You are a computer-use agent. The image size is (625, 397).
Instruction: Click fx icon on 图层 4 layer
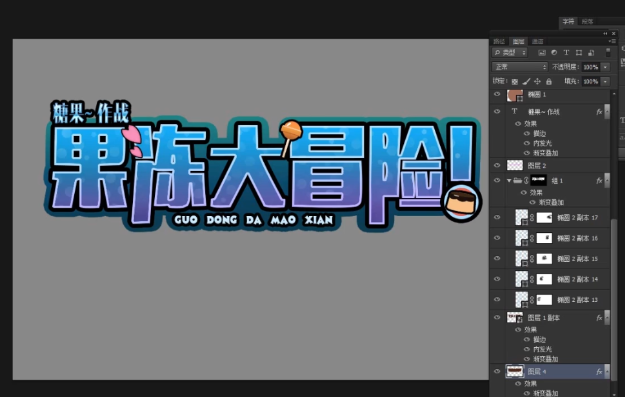point(599,371)
